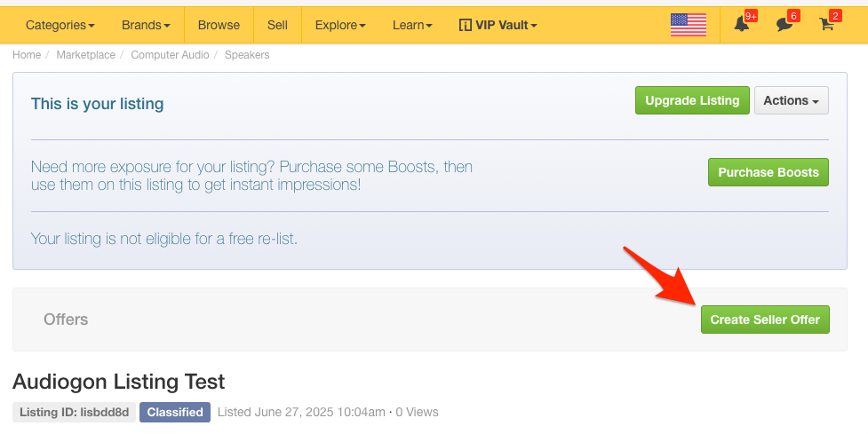
Task: Click the Need more exposure message text
Action: (x=252, y=175)
